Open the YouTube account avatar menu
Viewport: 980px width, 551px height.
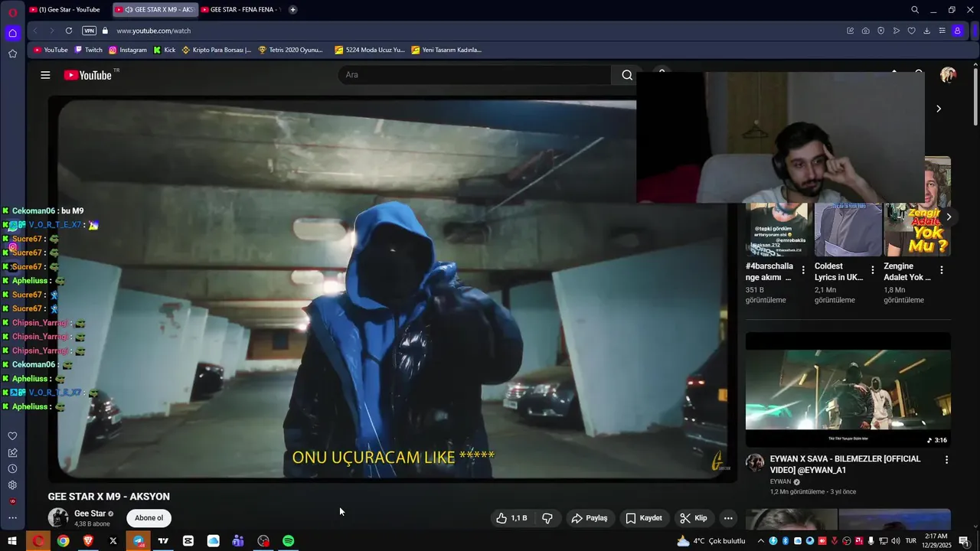[x=948, y=75]
